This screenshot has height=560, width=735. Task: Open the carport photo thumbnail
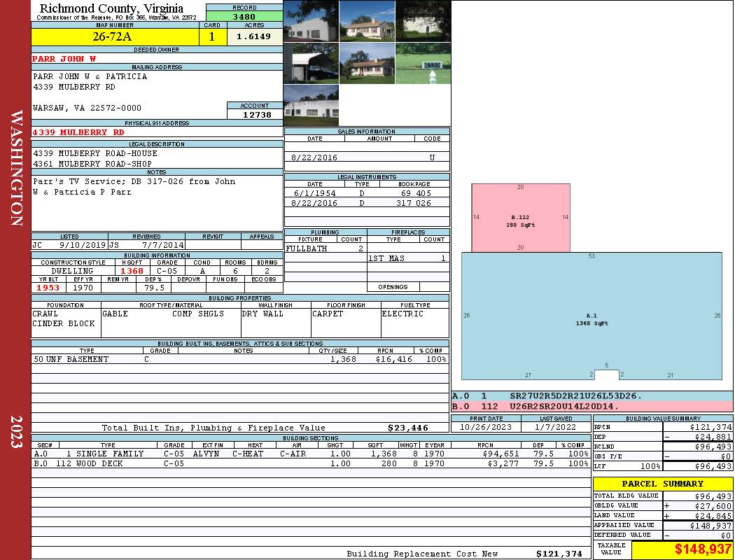coord(311,63)
